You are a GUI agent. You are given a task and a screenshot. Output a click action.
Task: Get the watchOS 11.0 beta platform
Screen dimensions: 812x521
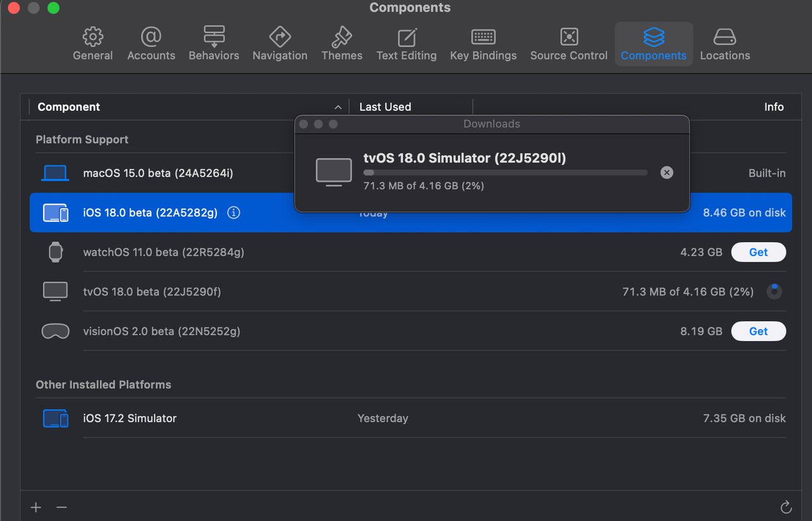pyautogui.click(x=758, y=252)
